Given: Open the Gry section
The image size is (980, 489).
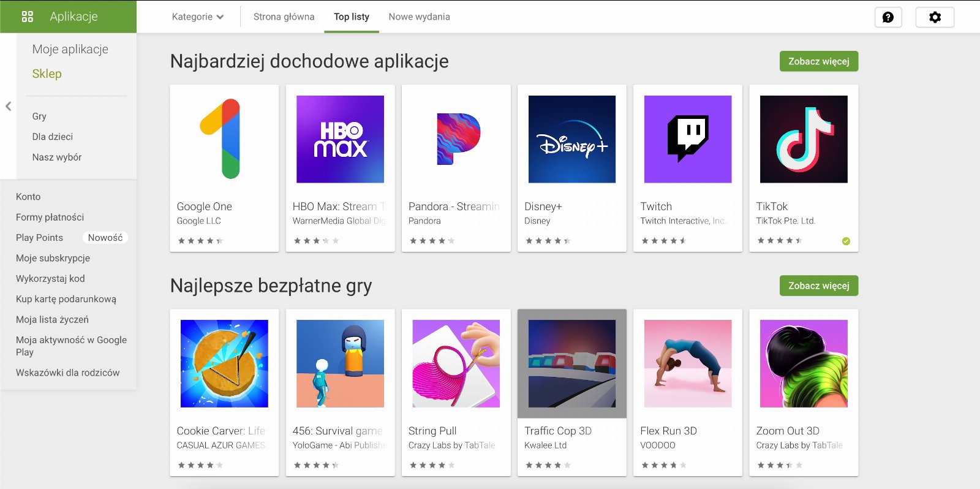Looking at the screenshot, I should click(39, 116).
